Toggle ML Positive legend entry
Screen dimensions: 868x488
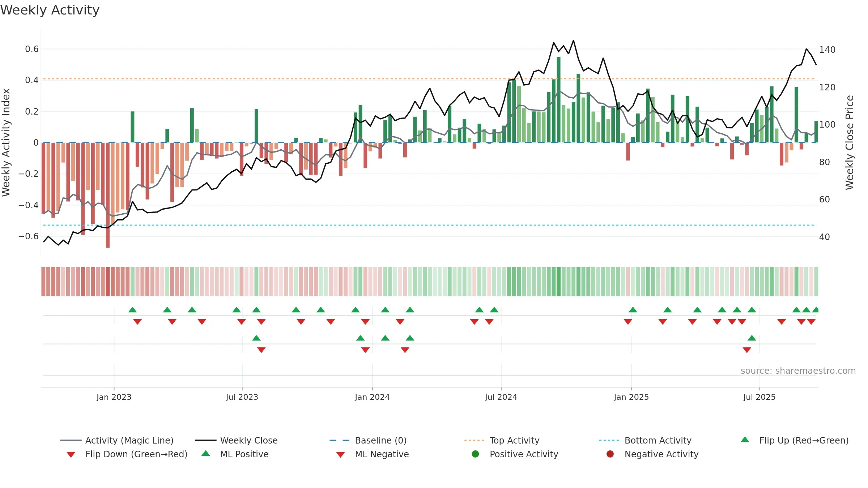(x=235, y=454)
